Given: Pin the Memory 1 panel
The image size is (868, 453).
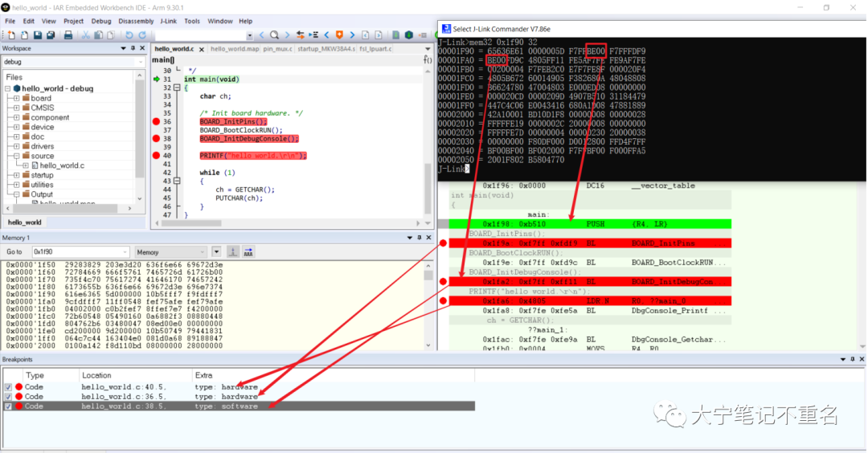Looking at the screenshot, I should click(419, 238).
